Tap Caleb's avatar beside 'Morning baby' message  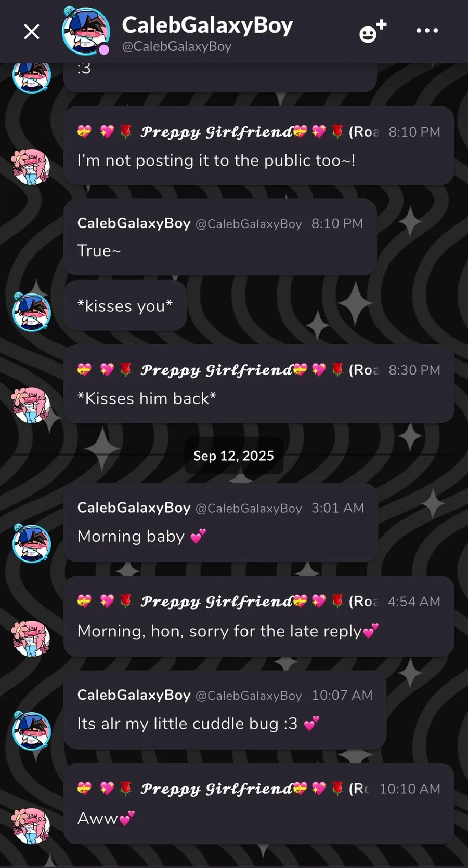click(31, 543)
